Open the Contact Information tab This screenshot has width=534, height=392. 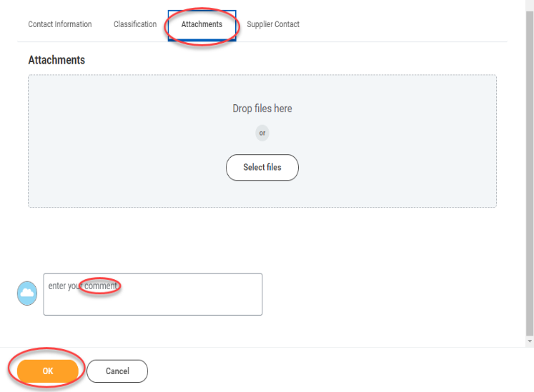coord(60,24)
